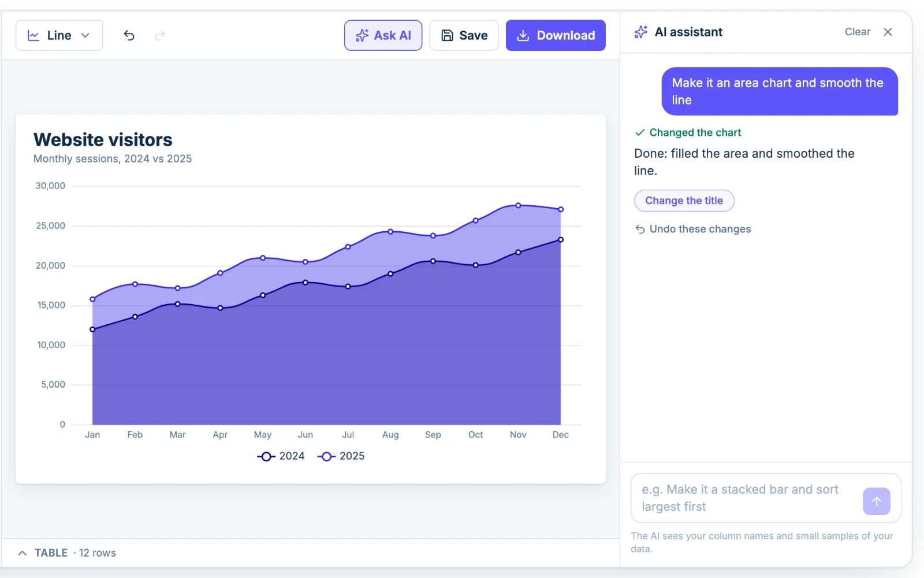The image size is (924, 578).
Task: Click the 2024 data point for Jun
Action: pos(305,283)
